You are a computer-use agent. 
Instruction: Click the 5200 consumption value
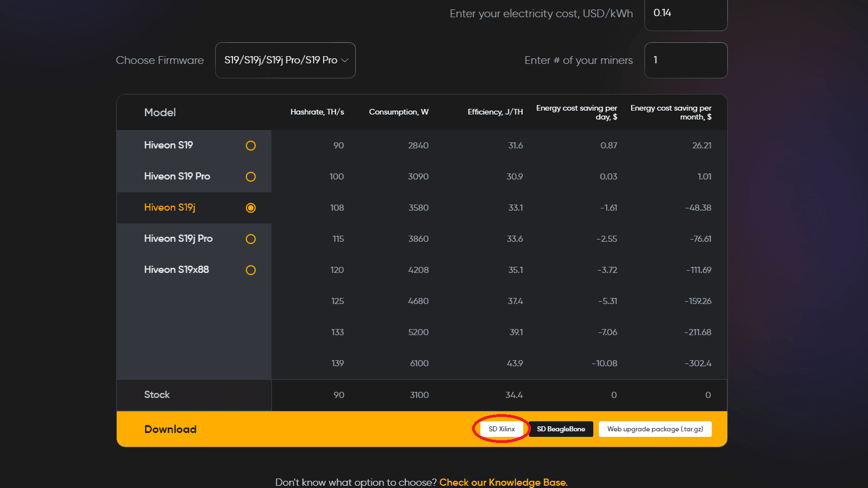pyautogui.click(x=418, y=332)
